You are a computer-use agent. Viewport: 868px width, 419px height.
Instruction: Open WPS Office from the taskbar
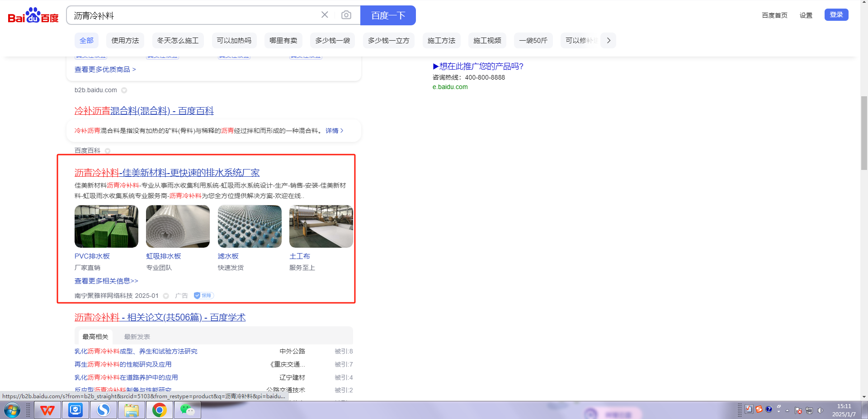coord(47,410)
